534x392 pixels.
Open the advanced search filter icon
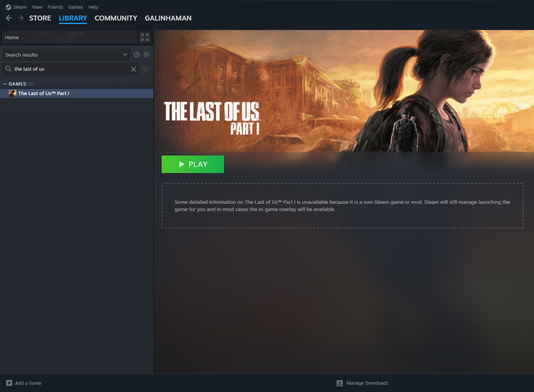(x=145, y=69)
